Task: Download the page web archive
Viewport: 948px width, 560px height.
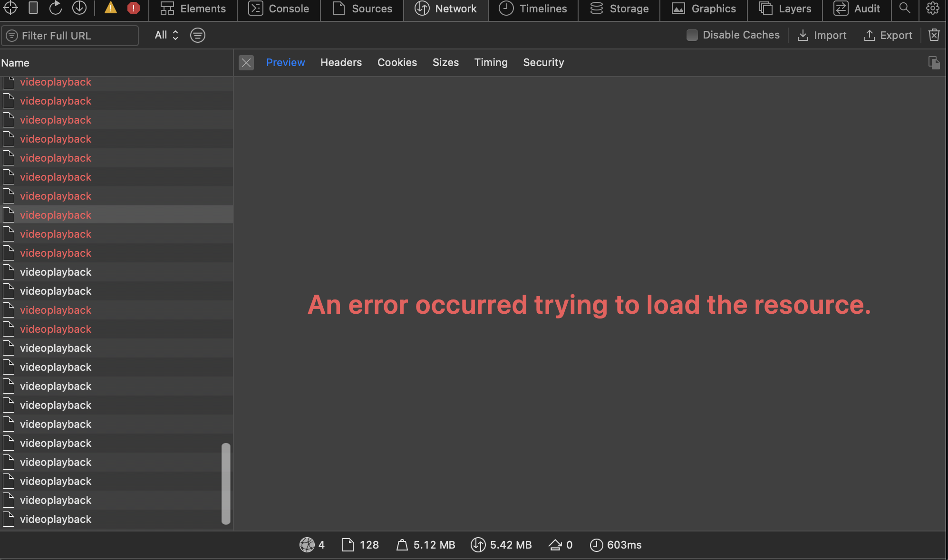Action: click(79, 8)
